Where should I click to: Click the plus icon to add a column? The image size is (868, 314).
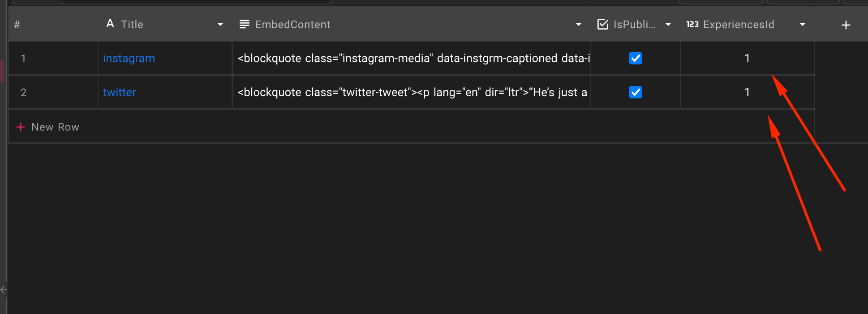click(x=846, y=25)
